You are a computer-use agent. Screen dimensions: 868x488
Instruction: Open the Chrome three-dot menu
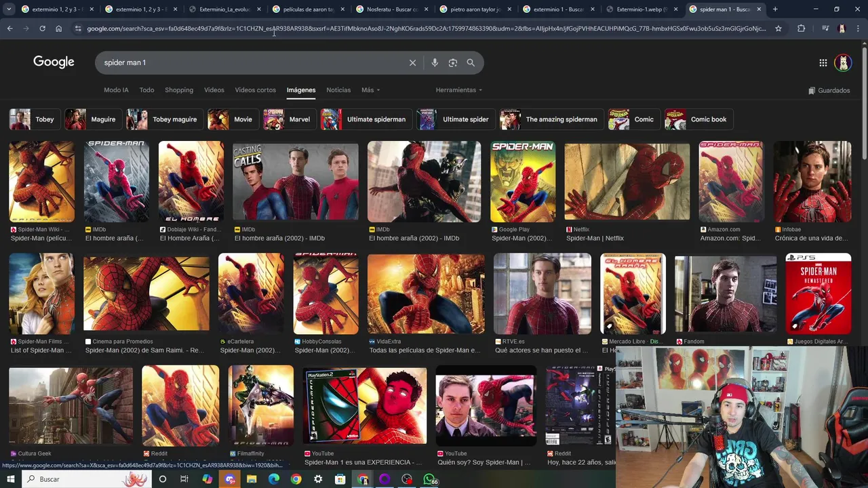tap(859, 28)
